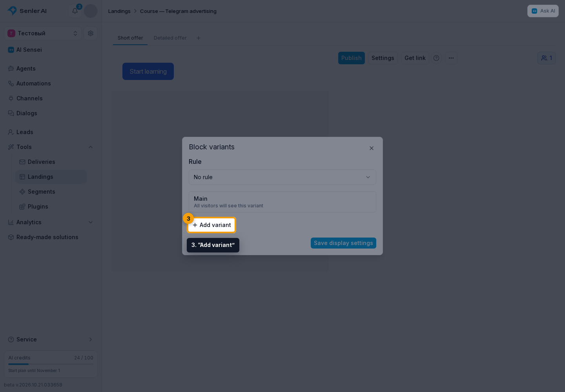Go to Leads section

pyautogui.click(x=51, y=132)
